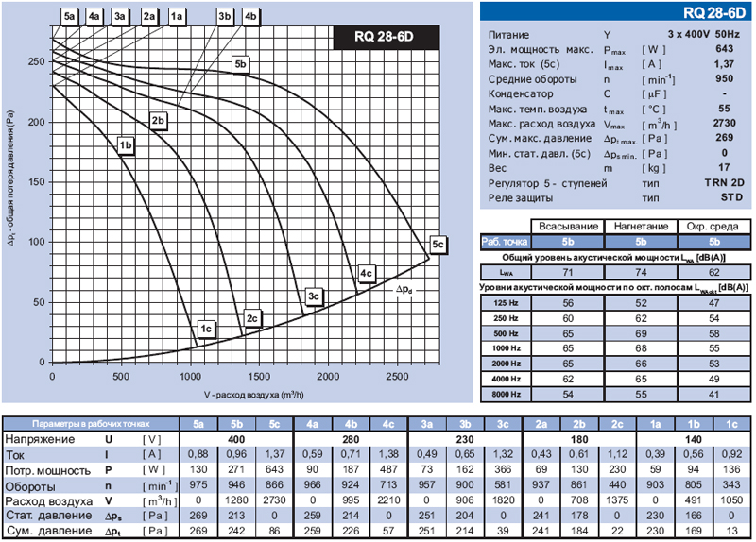
Task: Click the Окр. среда column header
Action: [714, 227]
